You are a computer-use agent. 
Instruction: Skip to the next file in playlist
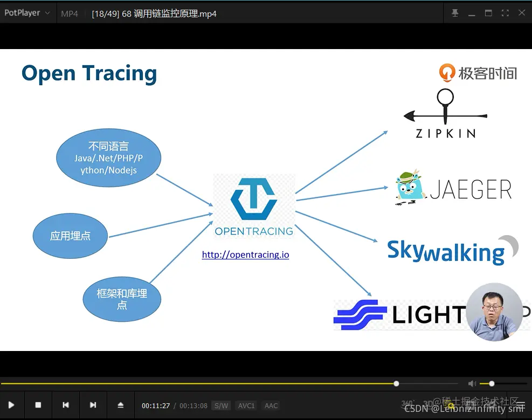[x=93, y=405]
